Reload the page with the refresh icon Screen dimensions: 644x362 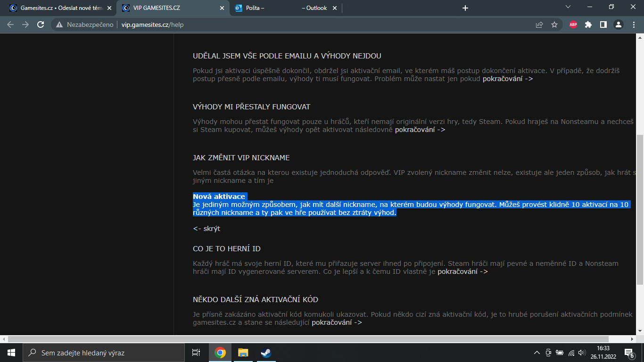coord(41,25)
